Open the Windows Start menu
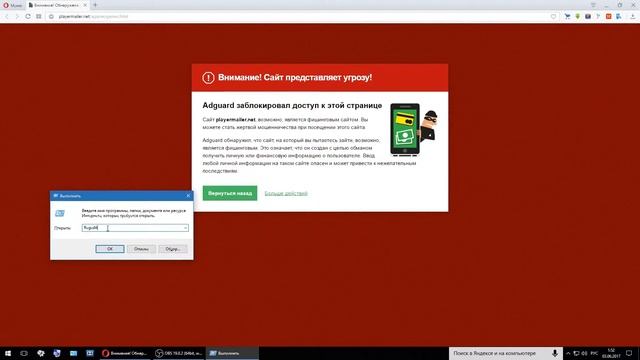The image size is (640, 360). point(8,353)
